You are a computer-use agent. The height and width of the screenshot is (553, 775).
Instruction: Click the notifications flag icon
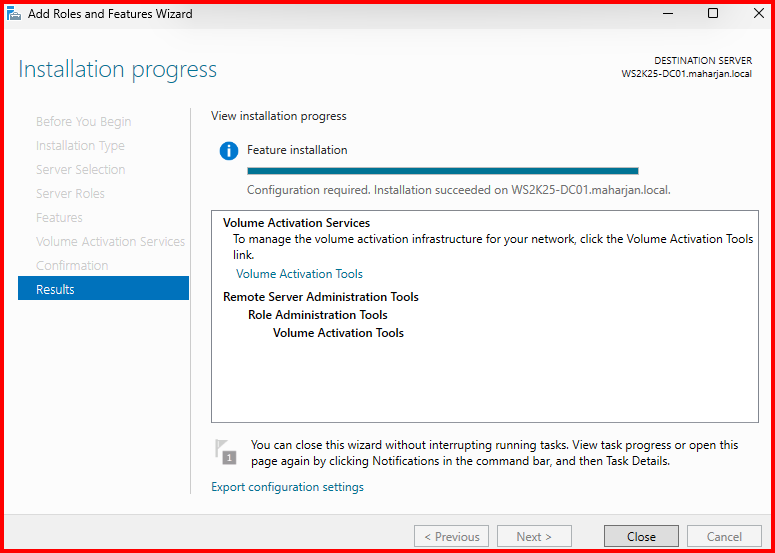click(x=227, y=452)
